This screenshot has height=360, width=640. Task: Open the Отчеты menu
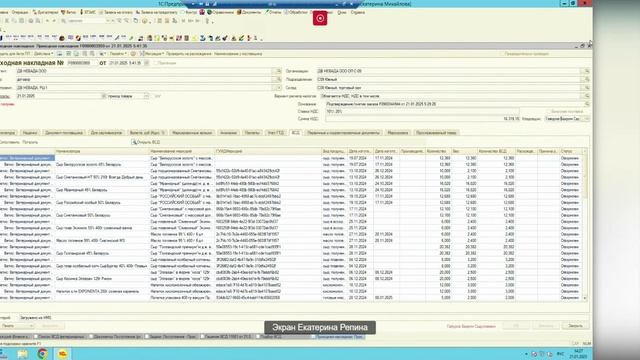(x=273, y=12)
